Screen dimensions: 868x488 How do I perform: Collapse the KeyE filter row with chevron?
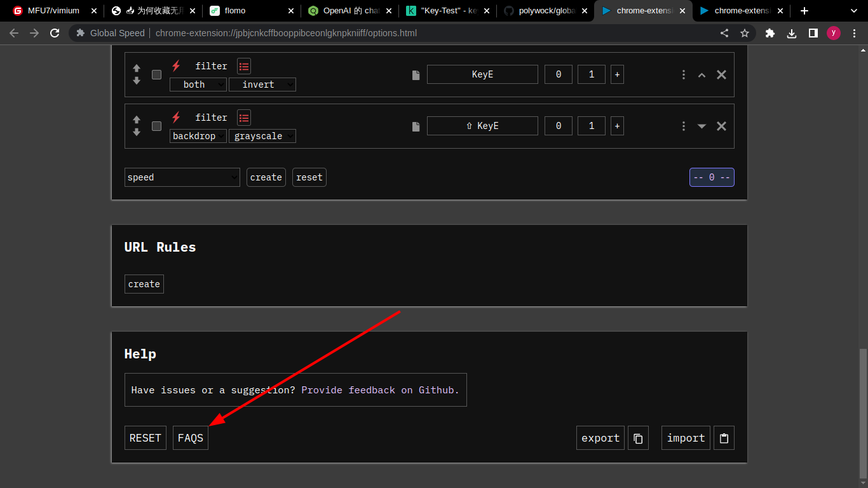click(x=702, y=75)
